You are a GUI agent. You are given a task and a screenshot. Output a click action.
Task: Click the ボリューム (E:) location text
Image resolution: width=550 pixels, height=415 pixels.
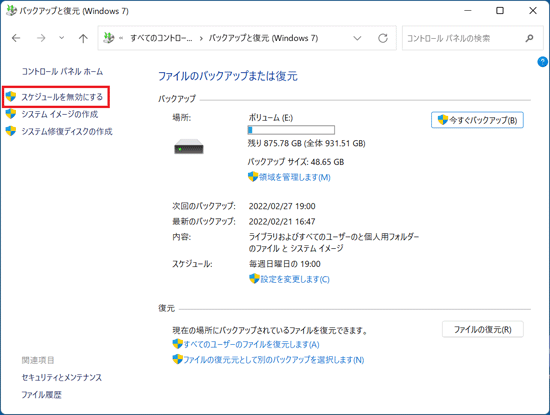point(271,118)
